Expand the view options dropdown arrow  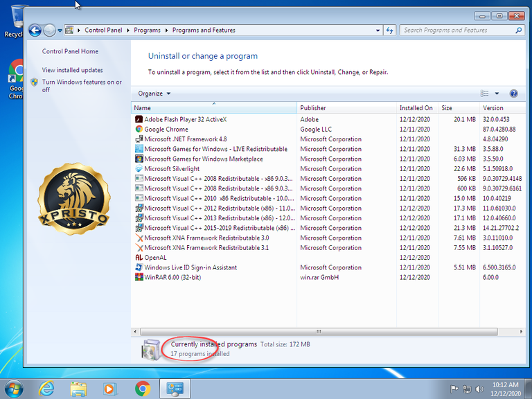497,94
